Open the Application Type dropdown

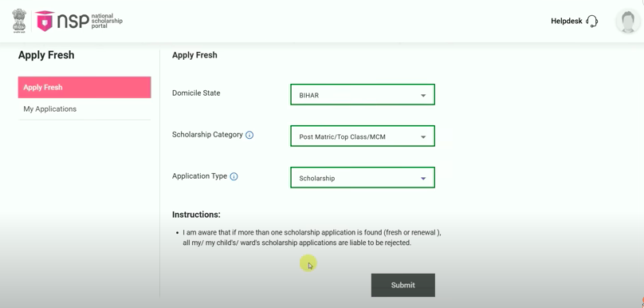click(x=363, y=178)
